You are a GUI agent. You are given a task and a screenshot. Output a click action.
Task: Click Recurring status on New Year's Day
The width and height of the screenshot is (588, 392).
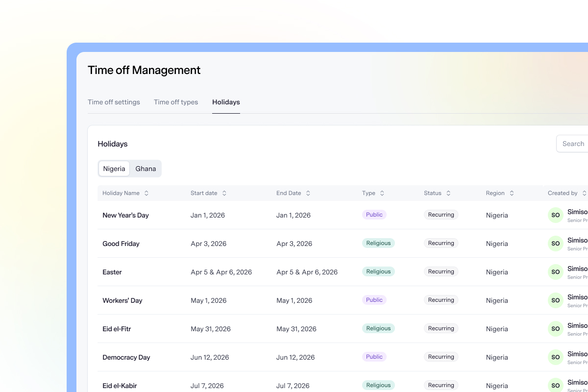coord(441,215)
